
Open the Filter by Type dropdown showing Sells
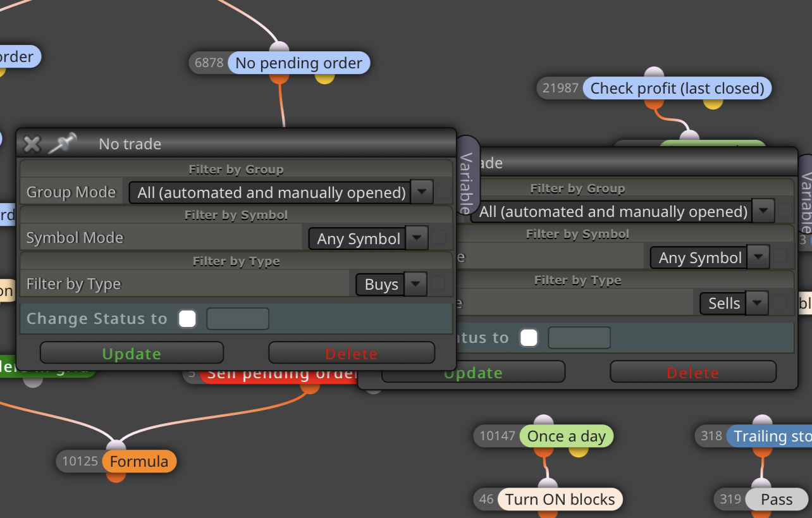[734, 303]
